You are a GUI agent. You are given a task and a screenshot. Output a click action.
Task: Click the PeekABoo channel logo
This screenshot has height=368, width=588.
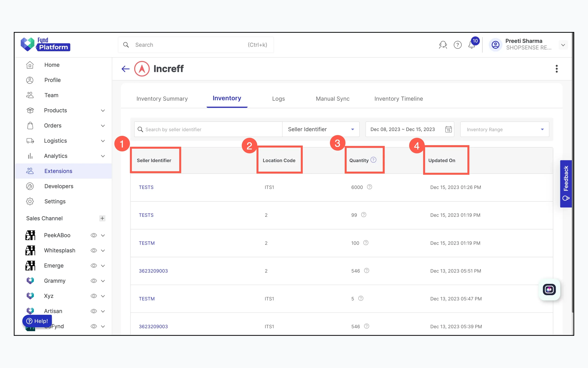pos(30,235)
